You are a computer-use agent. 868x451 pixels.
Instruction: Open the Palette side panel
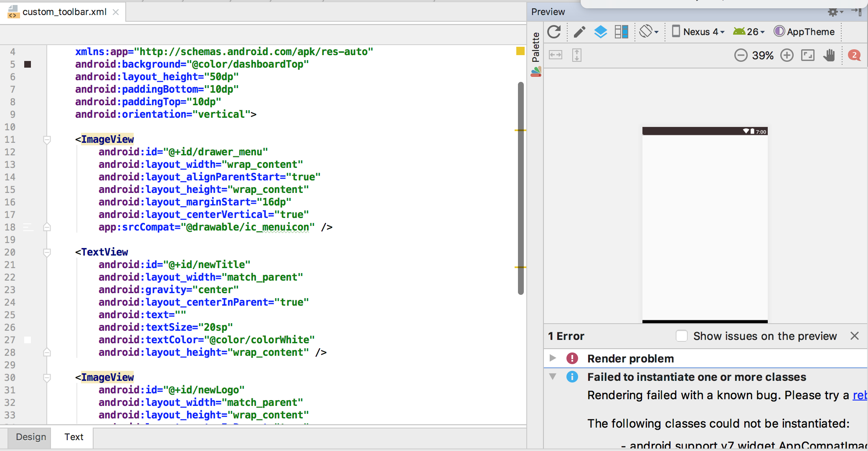pyautogui.click(x=536, y=48)
